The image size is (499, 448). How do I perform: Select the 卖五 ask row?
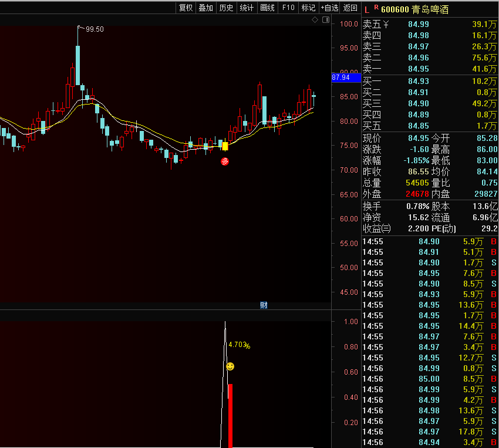[x=430, y=24]
